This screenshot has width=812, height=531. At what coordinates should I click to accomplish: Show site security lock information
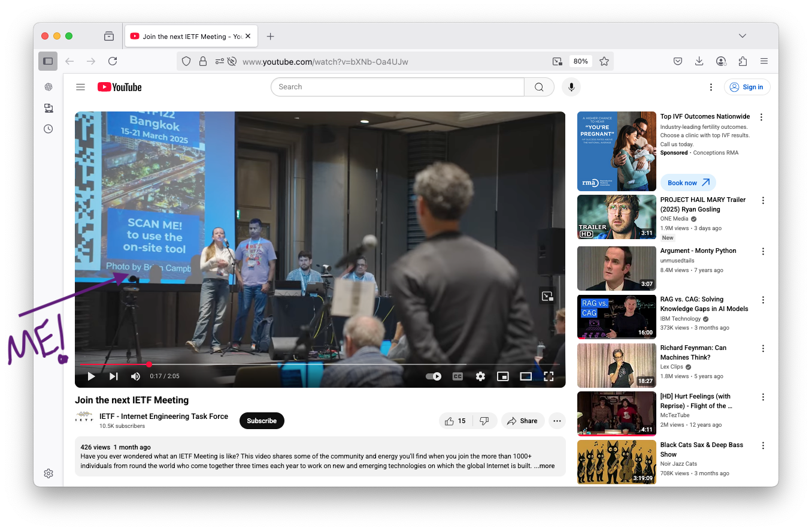(x=203, y=61)
